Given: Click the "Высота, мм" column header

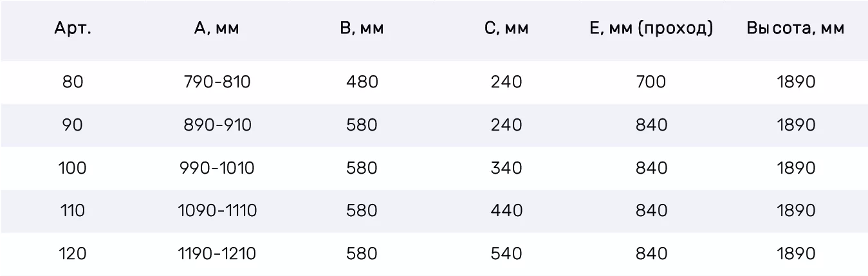Looking at the screenshot, I should 796,29.
